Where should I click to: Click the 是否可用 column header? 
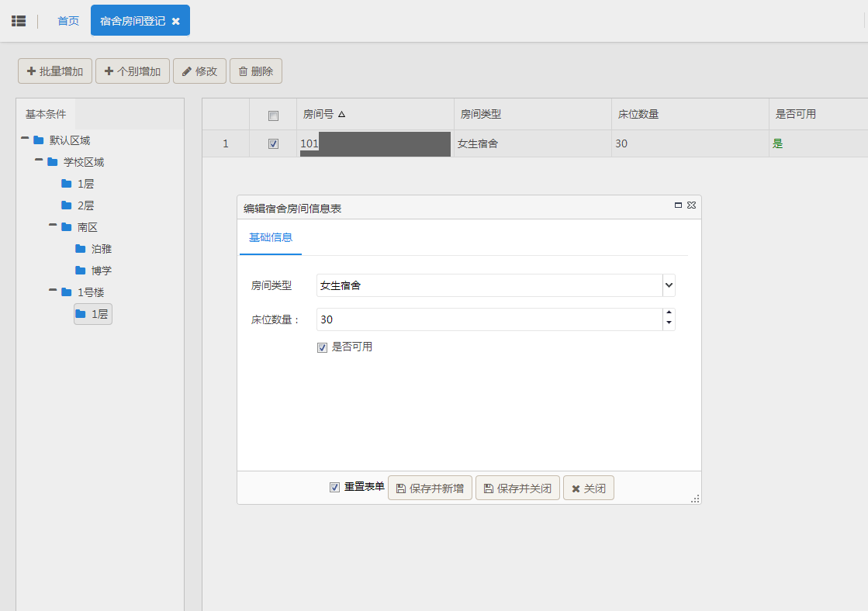pyautogui.click(x=818, y=114)
